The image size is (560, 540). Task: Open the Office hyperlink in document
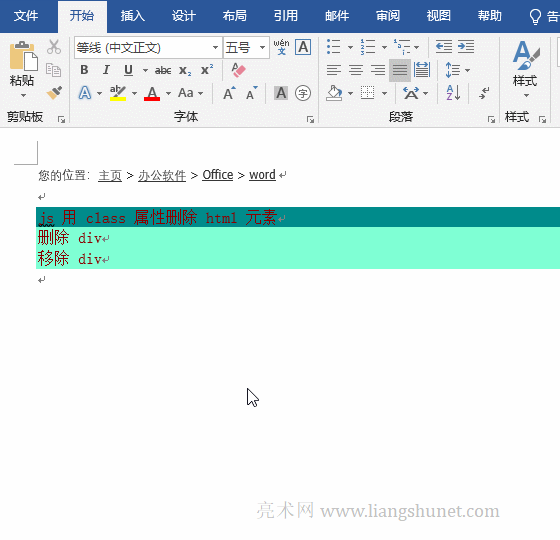pos(218,175)
